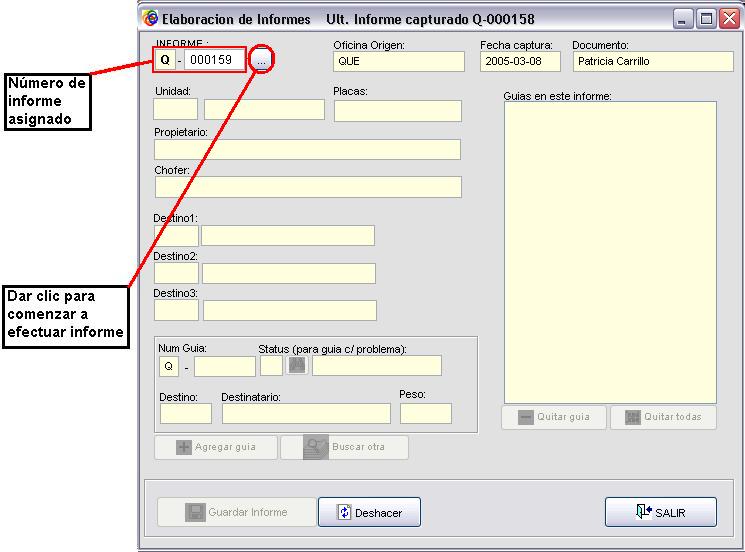Click the Peso weight field

coord(425,414)
